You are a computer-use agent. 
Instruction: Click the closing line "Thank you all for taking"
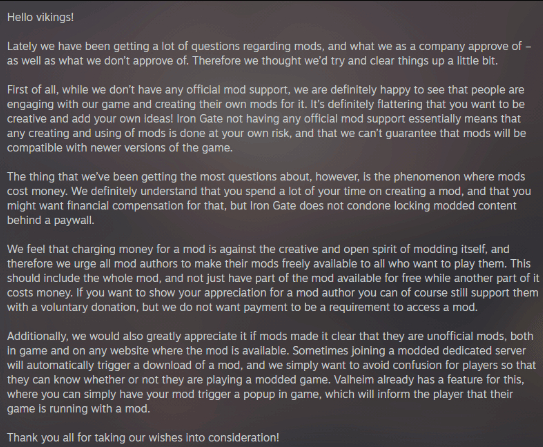tap(143, 438)
